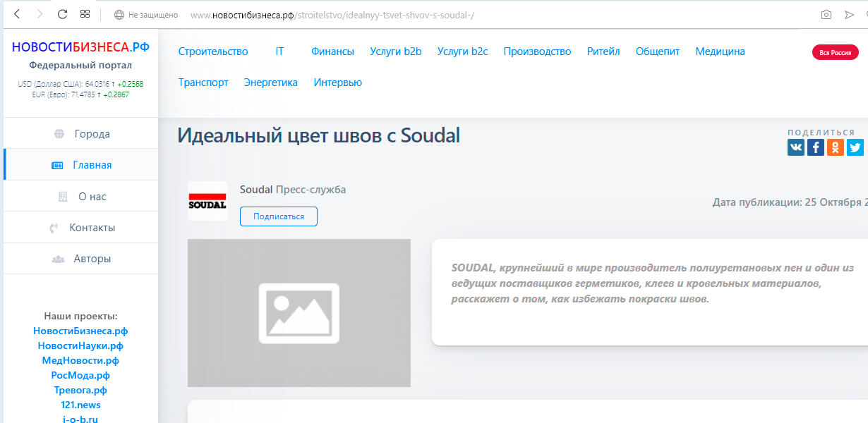
Task: Click the building icon next to О нас
Action: pyautogui.click(x=62, y=197)
